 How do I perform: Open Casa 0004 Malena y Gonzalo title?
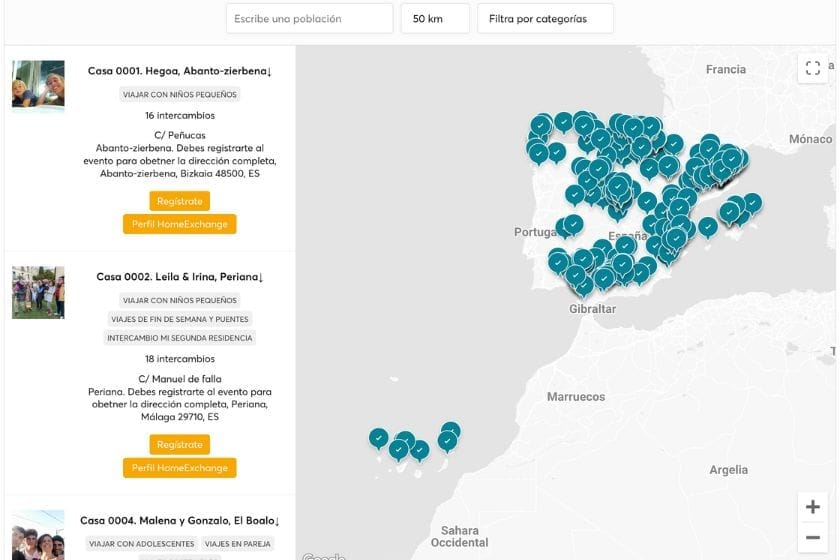179,520
